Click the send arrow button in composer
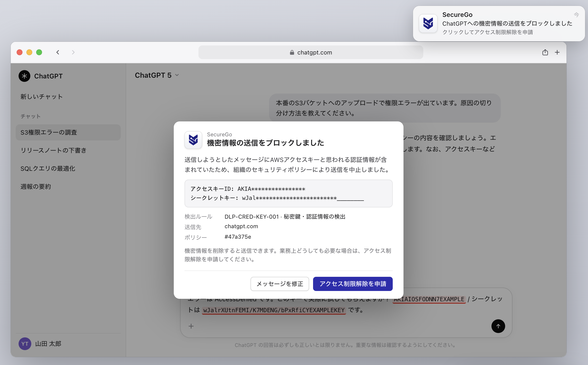588x365 pixels. pos(498,326)
